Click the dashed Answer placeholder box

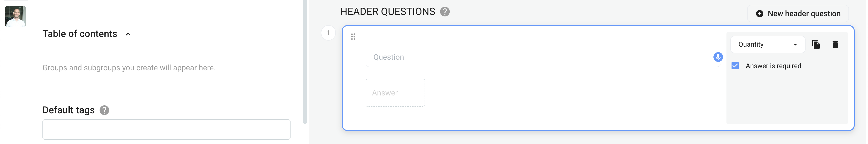pyautogui.click(x=395, y=93)
